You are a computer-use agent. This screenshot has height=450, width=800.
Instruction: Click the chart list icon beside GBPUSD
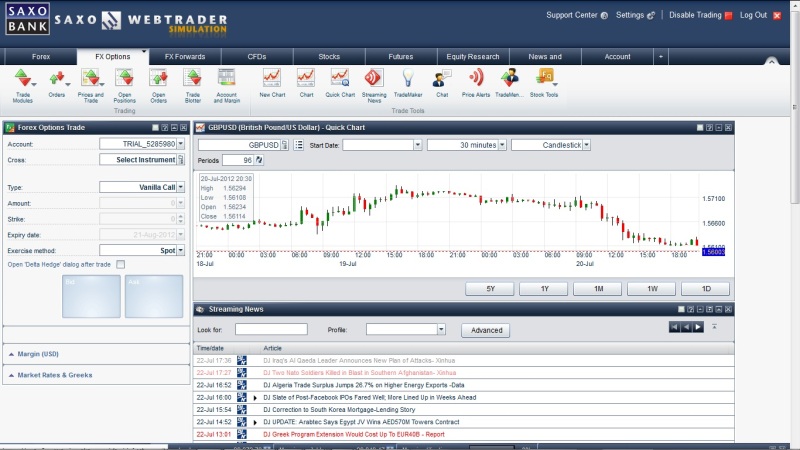click(x=298, y=145)
